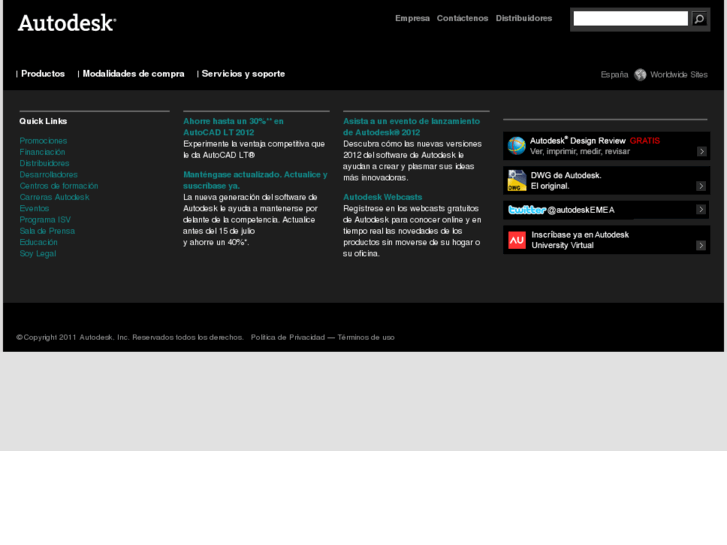This screenshot has height=545, width=727.
Task: Click Autodesk Design Review GRATIS text
Action: (x=595, y=141)
